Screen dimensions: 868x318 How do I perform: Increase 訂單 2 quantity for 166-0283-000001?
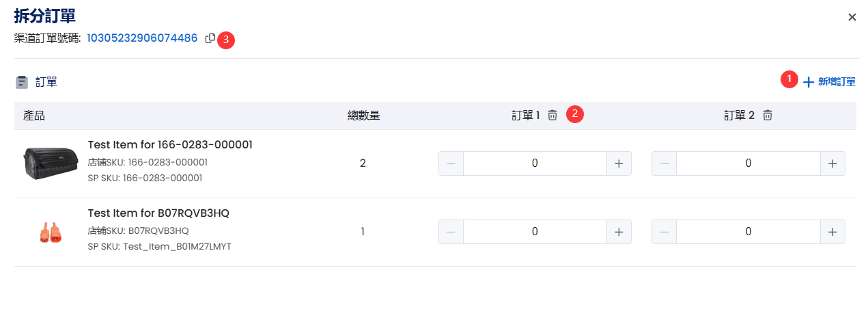point(832,163)
